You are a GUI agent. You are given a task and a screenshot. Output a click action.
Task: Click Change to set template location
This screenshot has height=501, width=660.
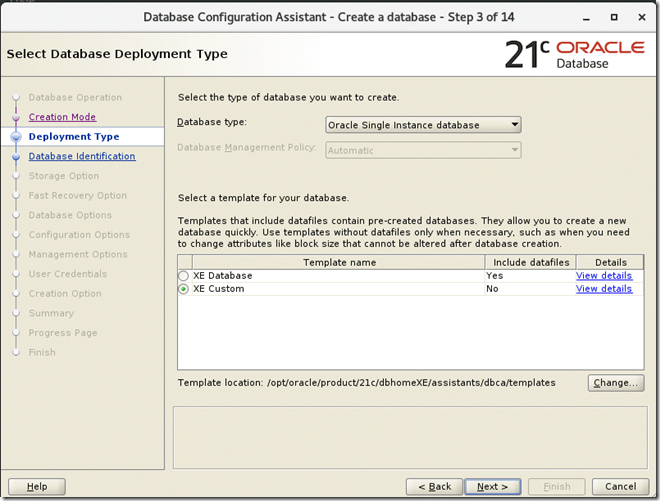click(x=615, y=383)
